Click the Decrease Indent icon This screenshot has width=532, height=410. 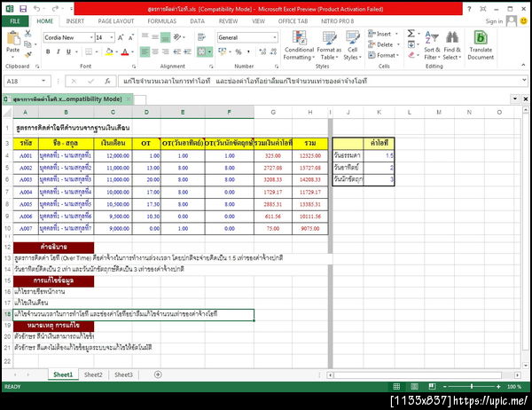177,52
